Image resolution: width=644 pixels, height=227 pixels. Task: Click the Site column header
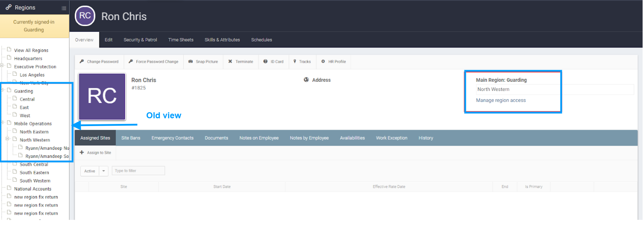click(124, 187)
